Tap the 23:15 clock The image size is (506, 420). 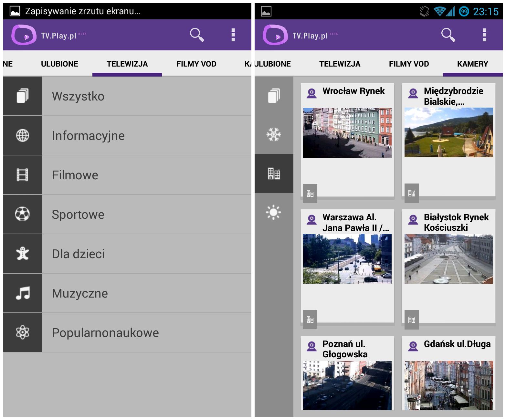[x=486, y=12]
